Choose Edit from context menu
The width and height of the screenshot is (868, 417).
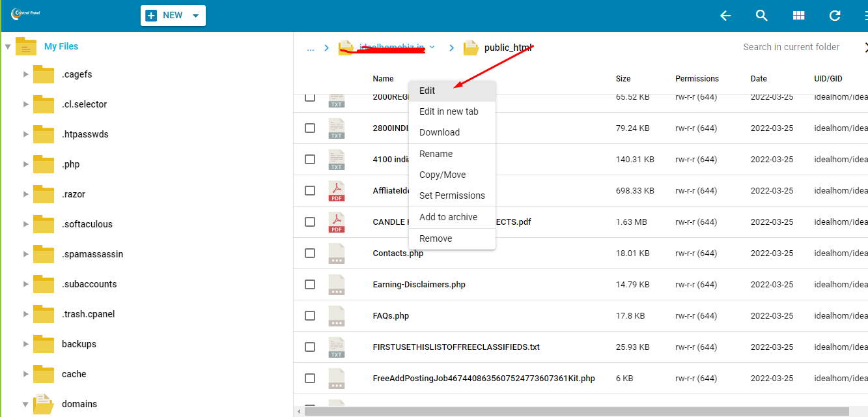(x=452, y=91)
